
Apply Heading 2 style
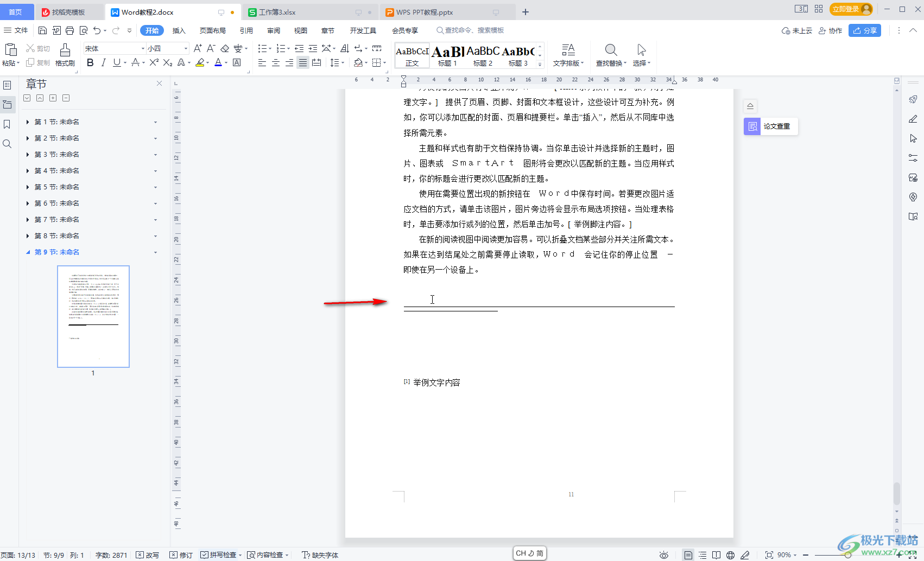tap(483, 55)
